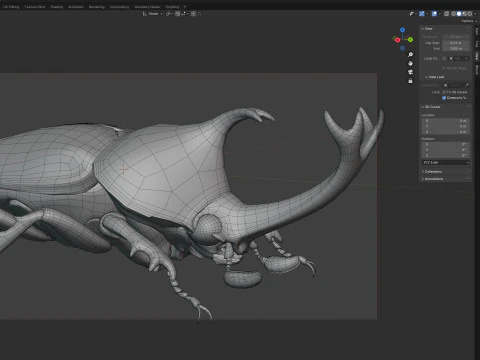This screenshot has width=480, height=360.
Task: Enable Lock To 3D Cursor checkbox
Action: (x=444, y=92)
